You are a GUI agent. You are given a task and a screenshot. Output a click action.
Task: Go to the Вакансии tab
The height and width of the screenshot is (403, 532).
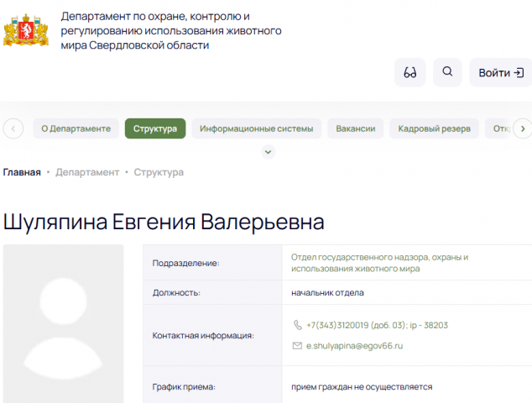(356, 128)
